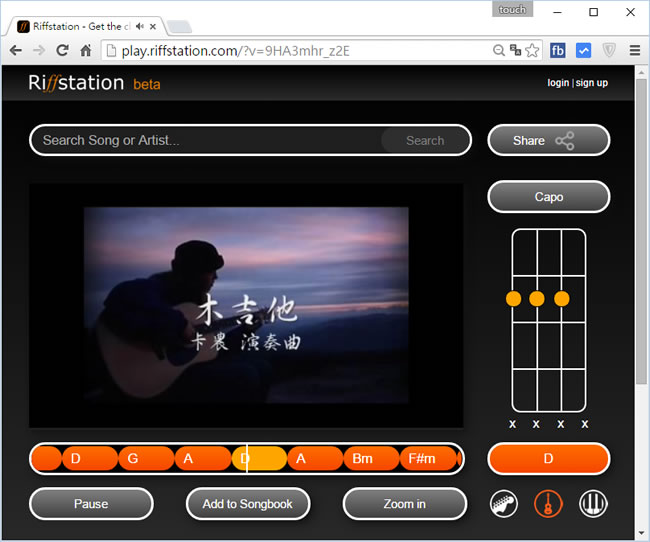Click the Zoom in button
The width and height of the screenshot is (650, 542).
pos(405,504)
